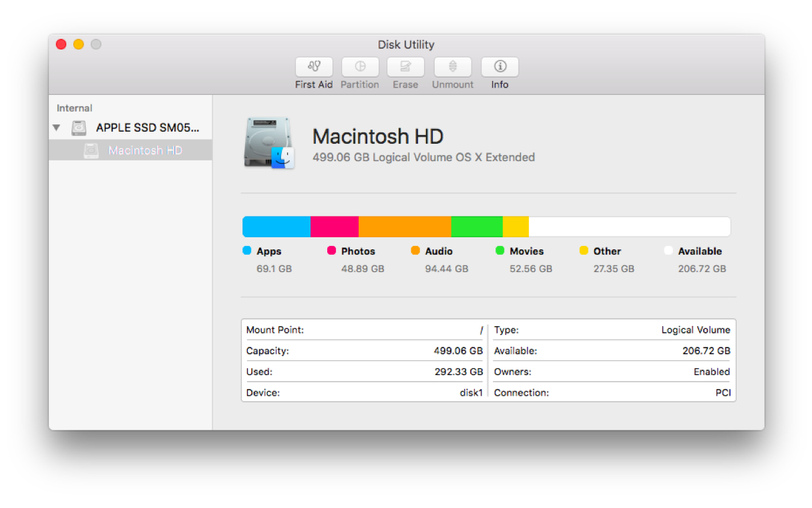
Task: Click the Apps legend label
Action: pos(269,251)
